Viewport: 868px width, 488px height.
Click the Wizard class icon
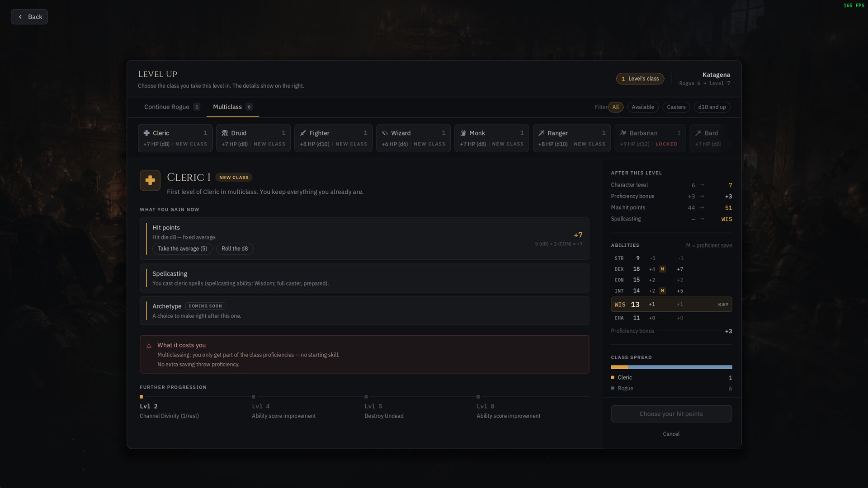click(x=385, y=133)
